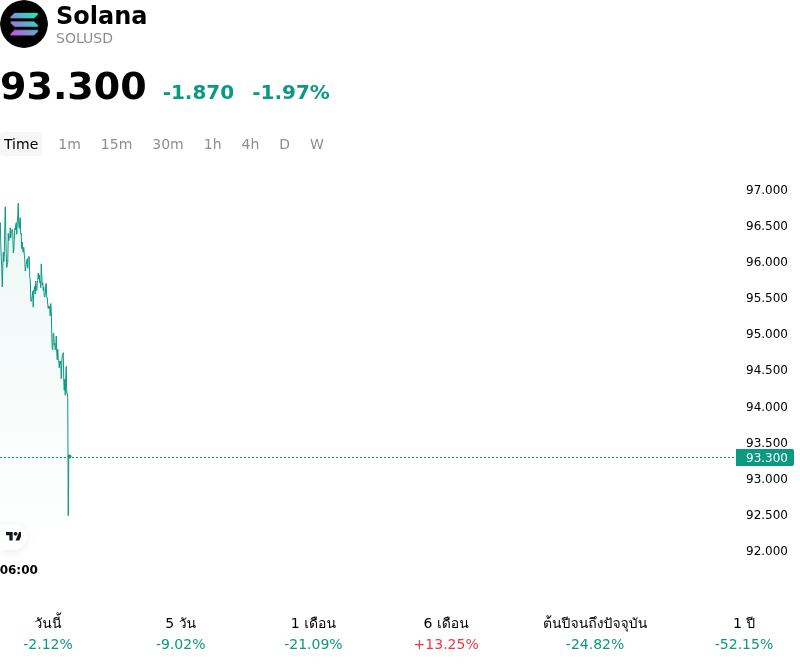Choose the 30m chart interval

(x=168, y=144)
